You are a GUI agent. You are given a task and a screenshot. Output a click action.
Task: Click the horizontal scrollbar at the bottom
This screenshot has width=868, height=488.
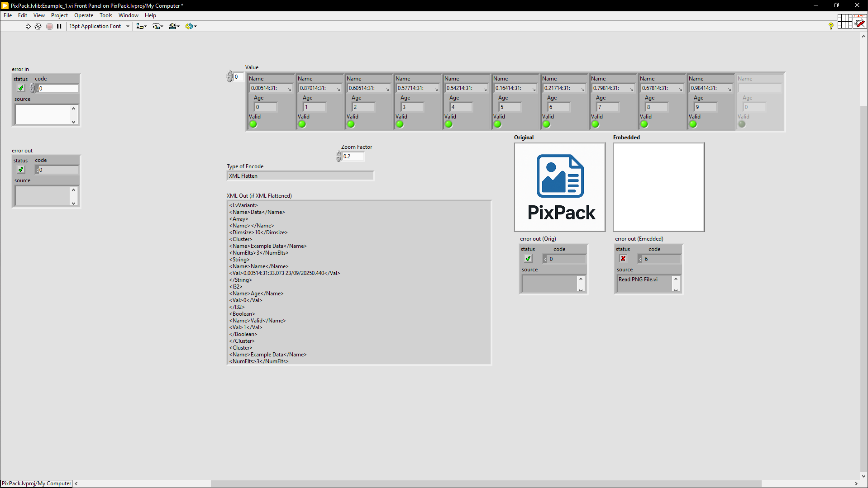click(x=486, y=483)
